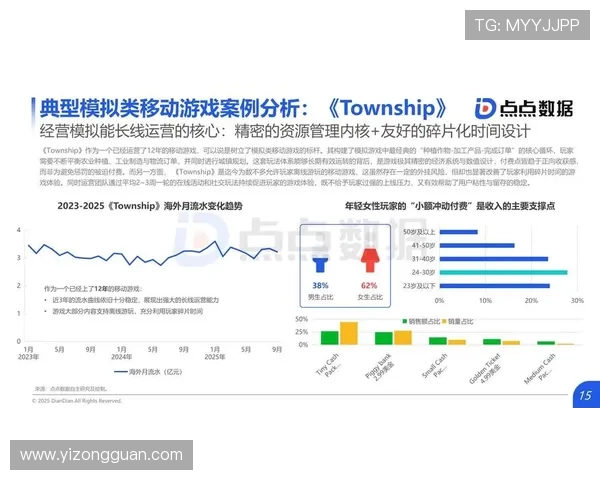Screen dimensions: 600x480
Task: Select the 来源 source note above footer
Action: coord(71,389)
